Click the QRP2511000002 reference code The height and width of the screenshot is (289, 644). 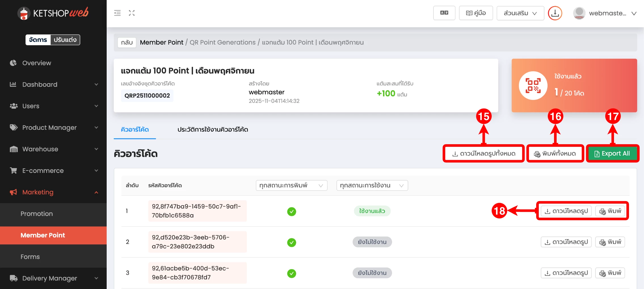[x=147, y=96]
